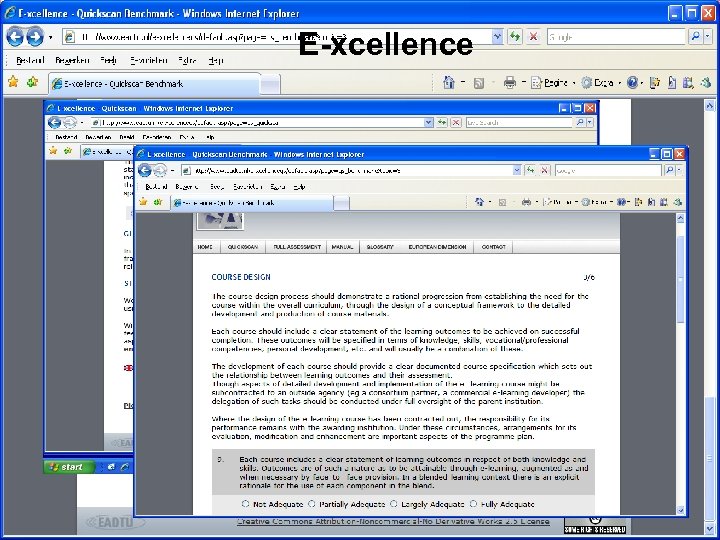The image size is (720, 540).
Task: Go to QUICKSCAN in the site navigation
Action: (243, 247)
